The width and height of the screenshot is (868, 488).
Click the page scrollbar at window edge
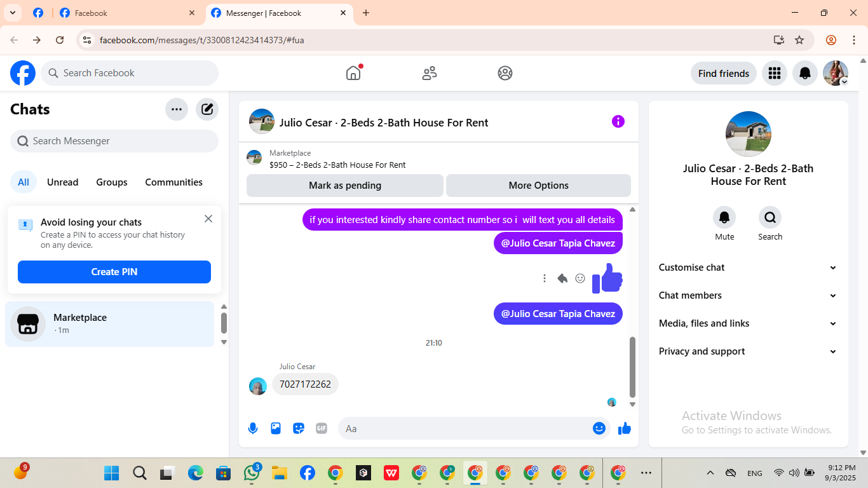[x=863, y=256]
